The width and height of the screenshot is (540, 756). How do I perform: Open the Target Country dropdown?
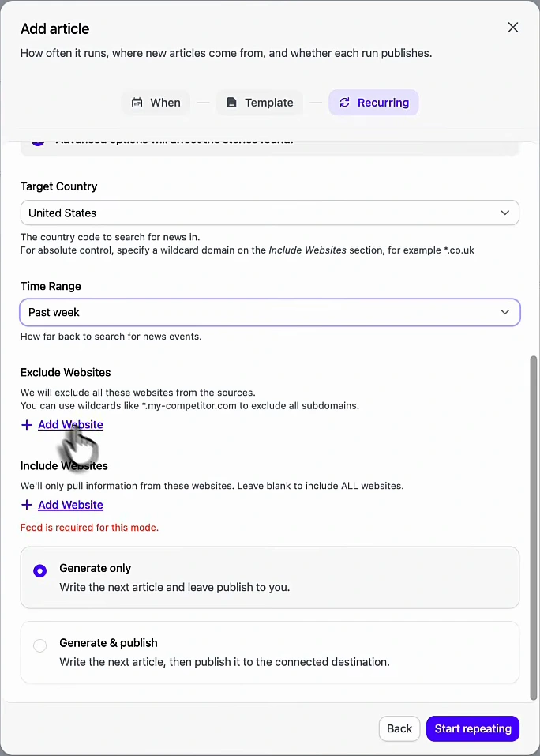[270, 213]
